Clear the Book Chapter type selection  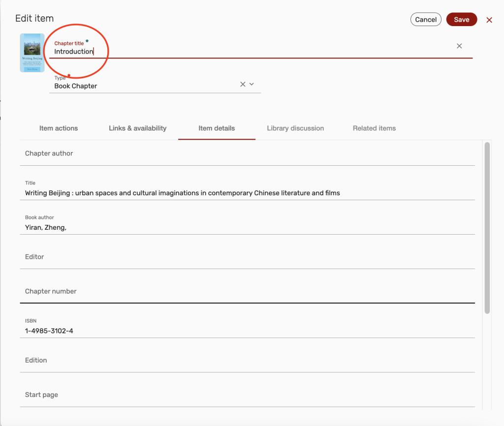[243, 84]
